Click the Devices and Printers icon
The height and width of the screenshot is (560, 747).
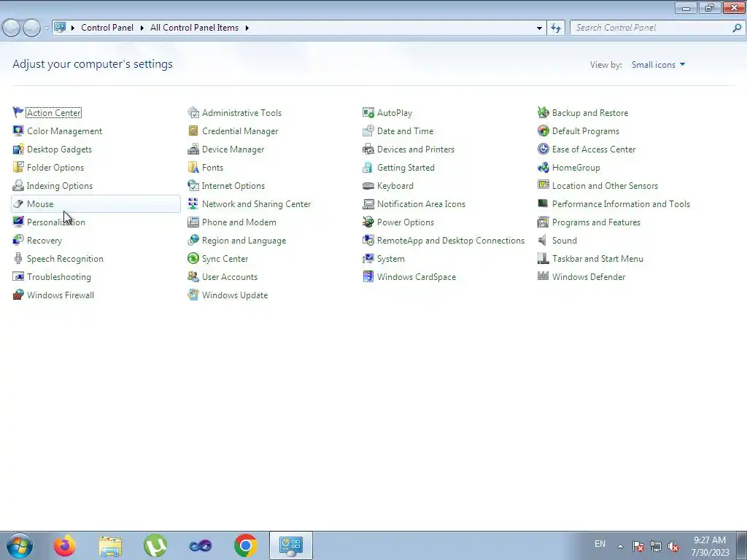tap(368, 149)
